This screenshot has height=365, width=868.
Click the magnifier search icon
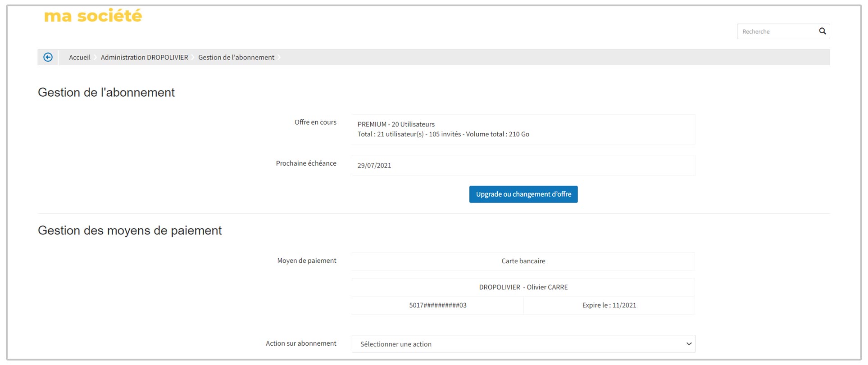(x=822, y=31)
